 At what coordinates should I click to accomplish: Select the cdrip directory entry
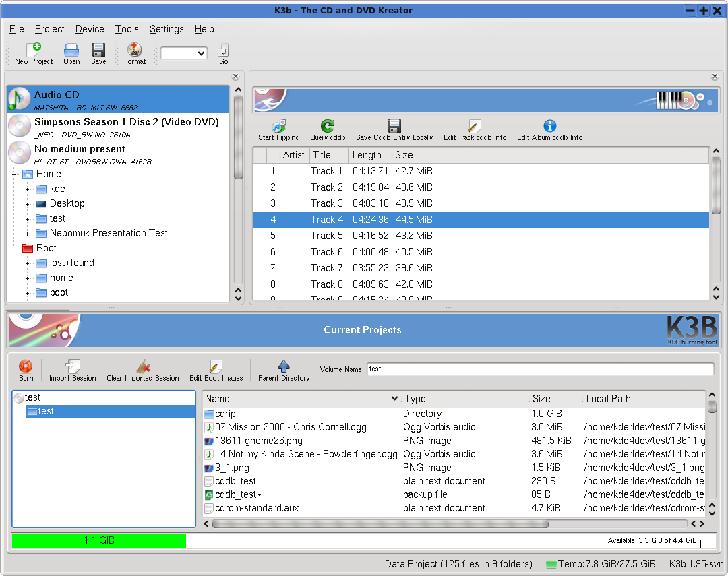tap(454, 414)
